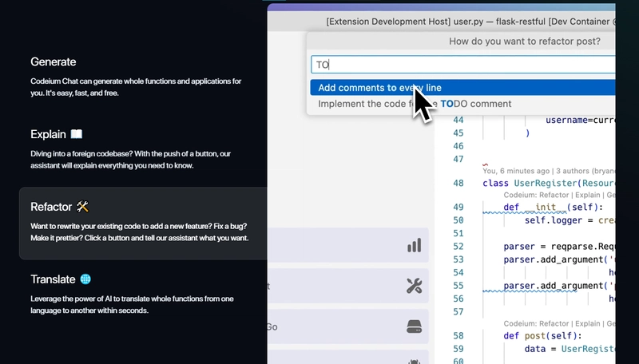Click the hard drive icon card
This screenshot has width=639, height=364.
click(x=348, y=326)
